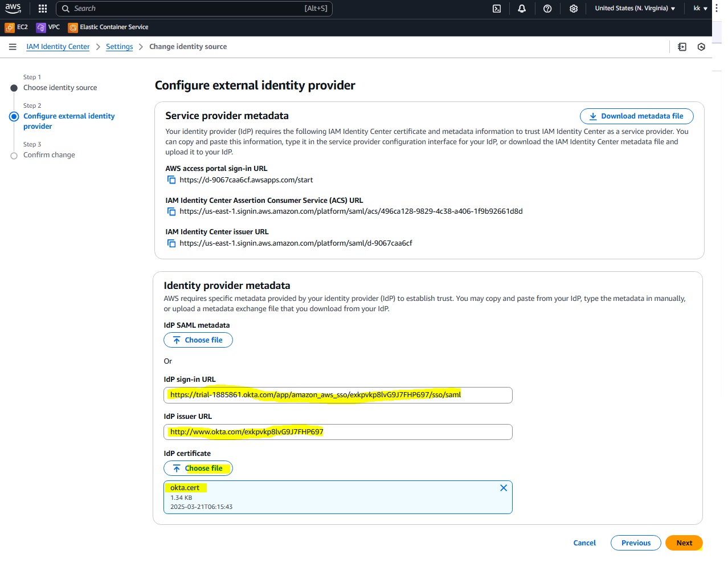Screen dimensions: 728x587
Task: Expand the kk account menu
Action: pos(700,9)
